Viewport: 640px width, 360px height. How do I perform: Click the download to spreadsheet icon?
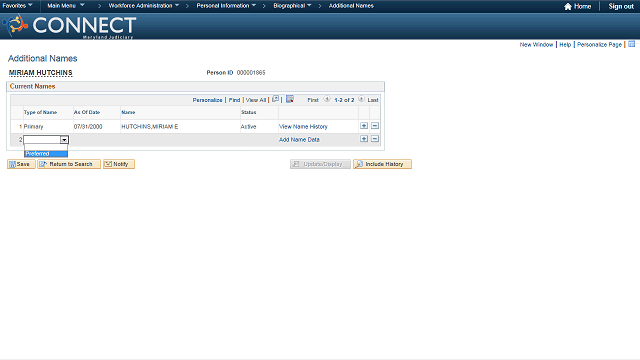tap(290, 99)
